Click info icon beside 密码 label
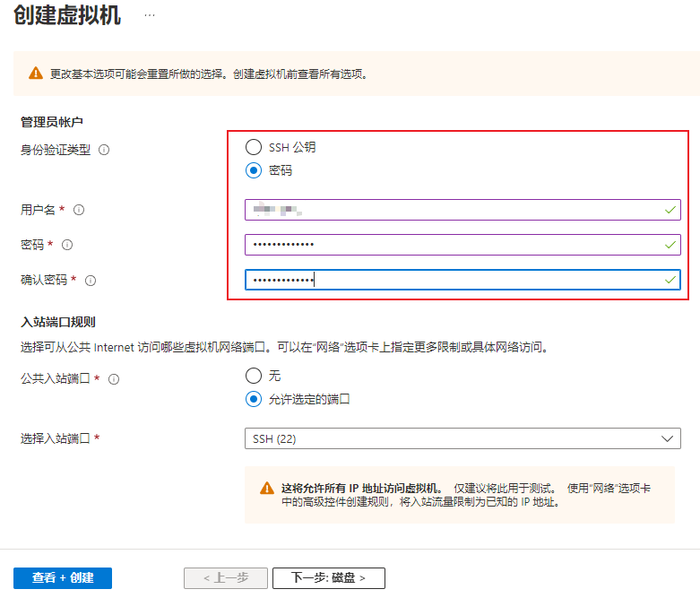The image size is (700, 598). pyautogui.click(x=67, y=245)
